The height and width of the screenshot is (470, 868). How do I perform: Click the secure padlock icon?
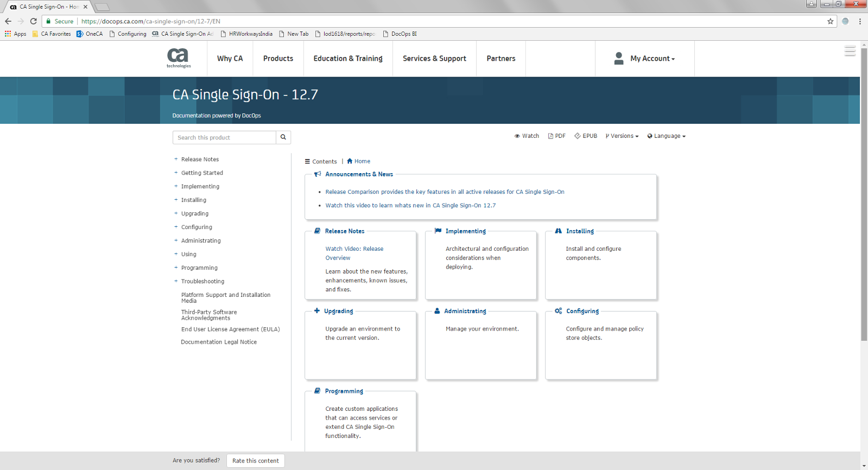pyautogui.click(x=48, y=21)
